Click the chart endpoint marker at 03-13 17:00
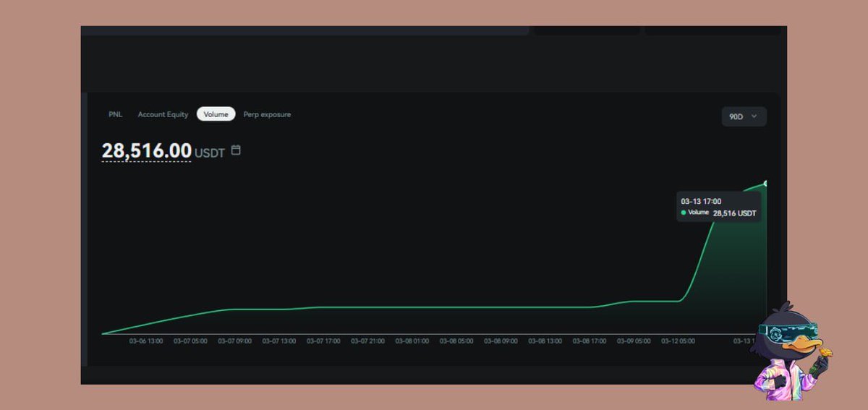The image size is (868, 410). (x=765, y=183)
